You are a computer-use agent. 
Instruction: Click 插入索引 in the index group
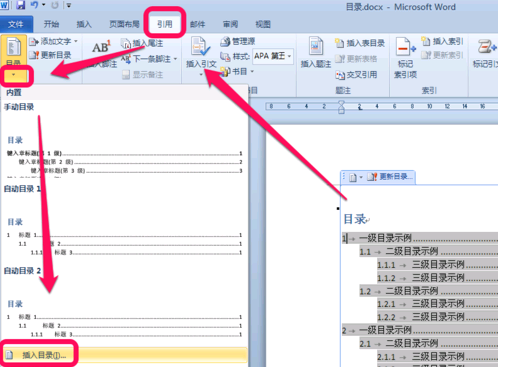tap(443, 41)
